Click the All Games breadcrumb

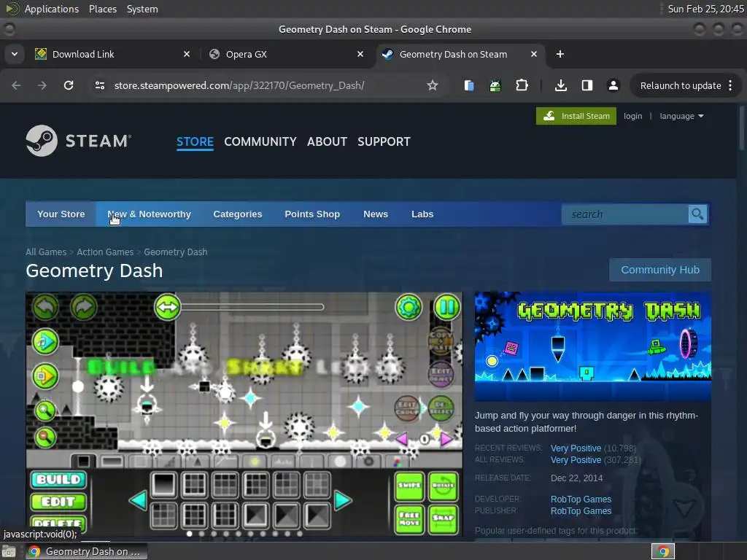pos(46,252)
